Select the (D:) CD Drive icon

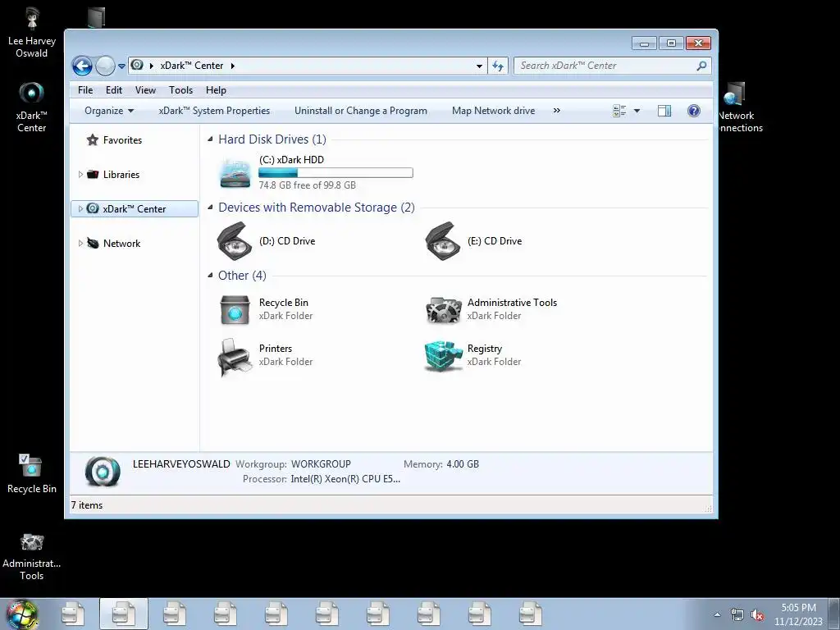[x=235, y=241]
